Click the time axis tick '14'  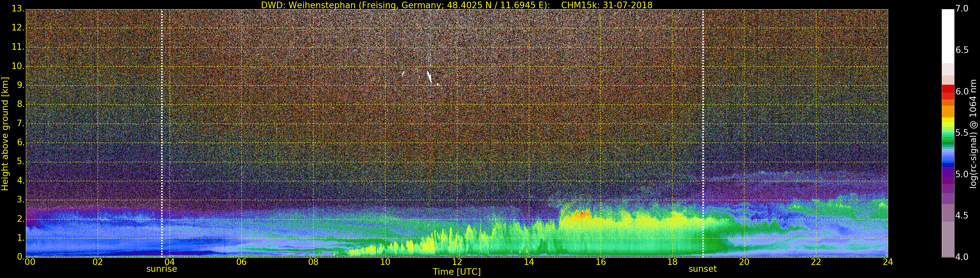pos(529,262)
